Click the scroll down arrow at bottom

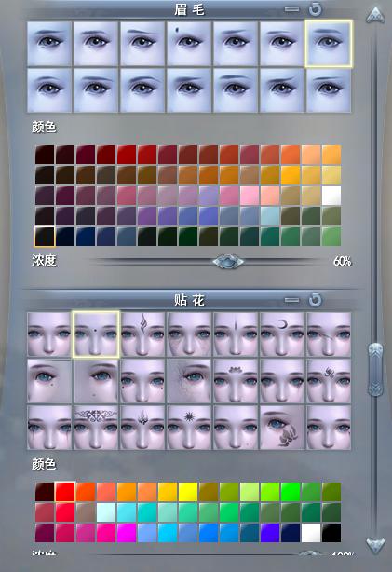375,545
